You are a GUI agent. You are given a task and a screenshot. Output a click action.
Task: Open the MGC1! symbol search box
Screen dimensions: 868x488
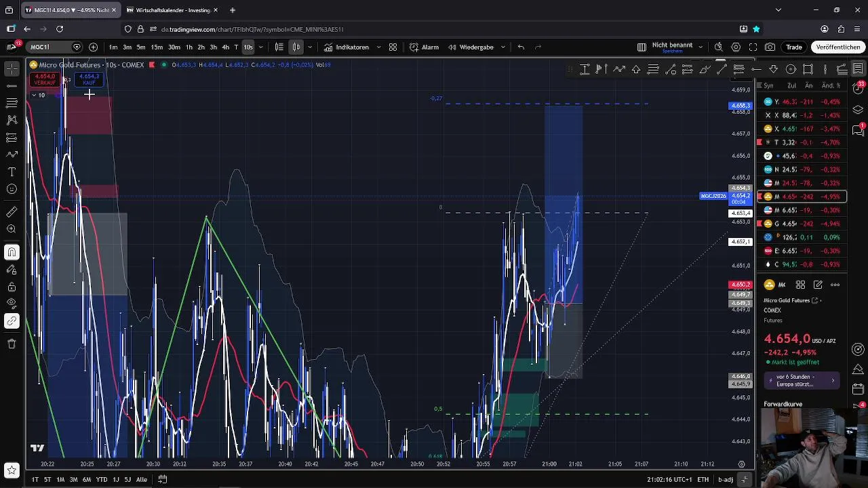[54, 47]
